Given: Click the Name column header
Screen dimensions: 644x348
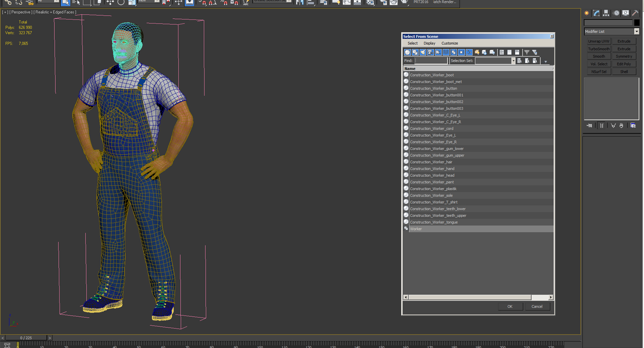Looking at the screenshot, I should coord(478,68).
